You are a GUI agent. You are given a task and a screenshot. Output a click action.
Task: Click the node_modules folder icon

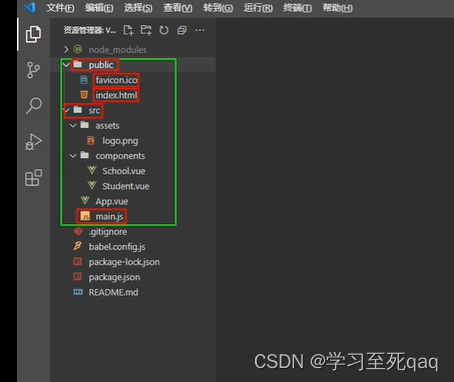78,49
